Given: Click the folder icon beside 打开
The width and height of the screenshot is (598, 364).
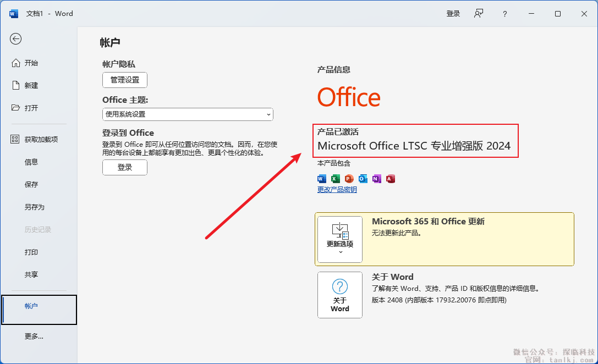Looking at the screenshot, I should (15, 108).
